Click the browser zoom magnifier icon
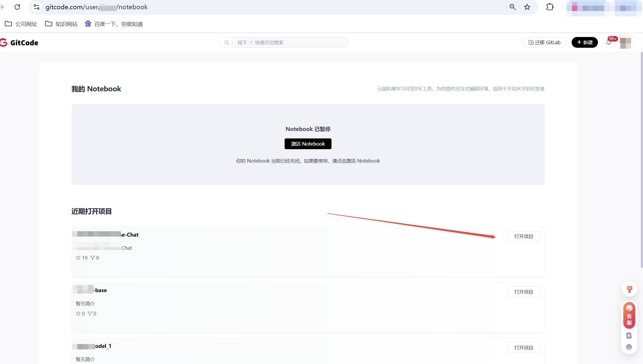This screenshot has width=643, height=364. [512, 7]
